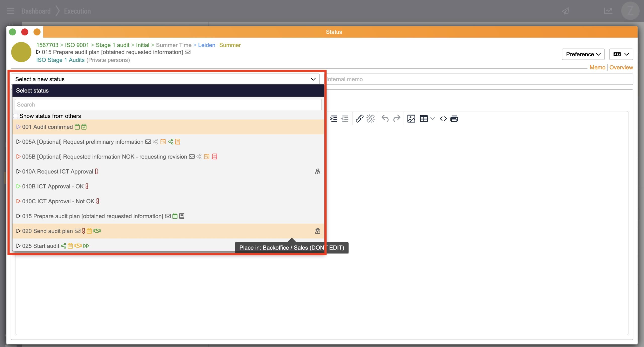Open the Preference dropdown
The height and width of the screenshot is (347, 644).
[583, 54]
